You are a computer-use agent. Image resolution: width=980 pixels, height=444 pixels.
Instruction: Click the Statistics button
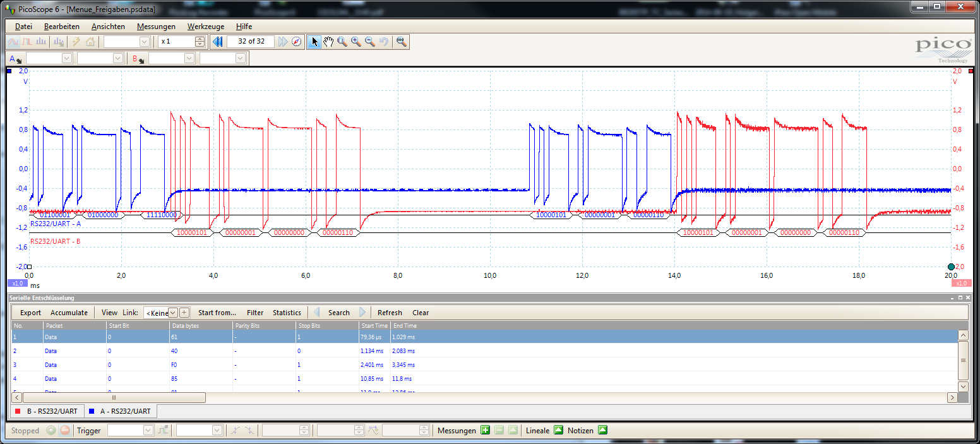[x=287, y=313]
